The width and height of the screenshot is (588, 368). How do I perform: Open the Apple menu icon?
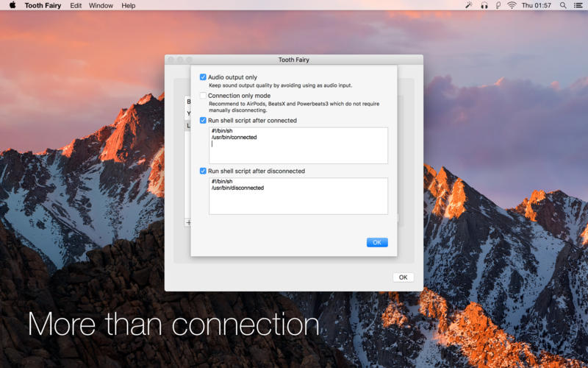(x=12, y=5)
